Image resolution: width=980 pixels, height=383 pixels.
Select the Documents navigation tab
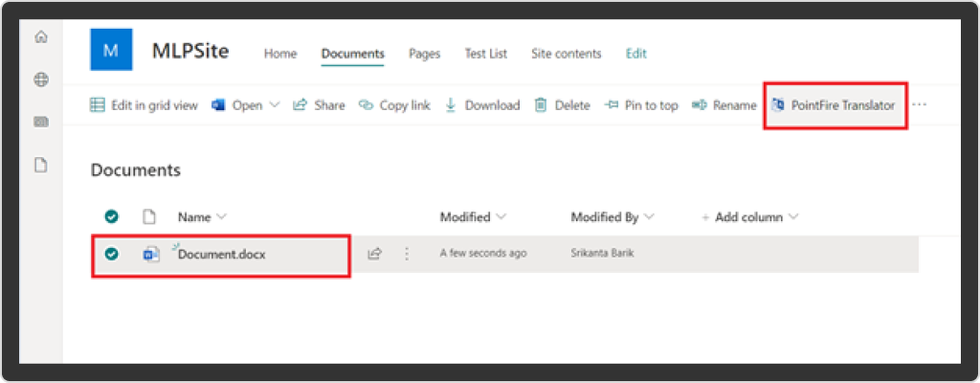(352, 54)
